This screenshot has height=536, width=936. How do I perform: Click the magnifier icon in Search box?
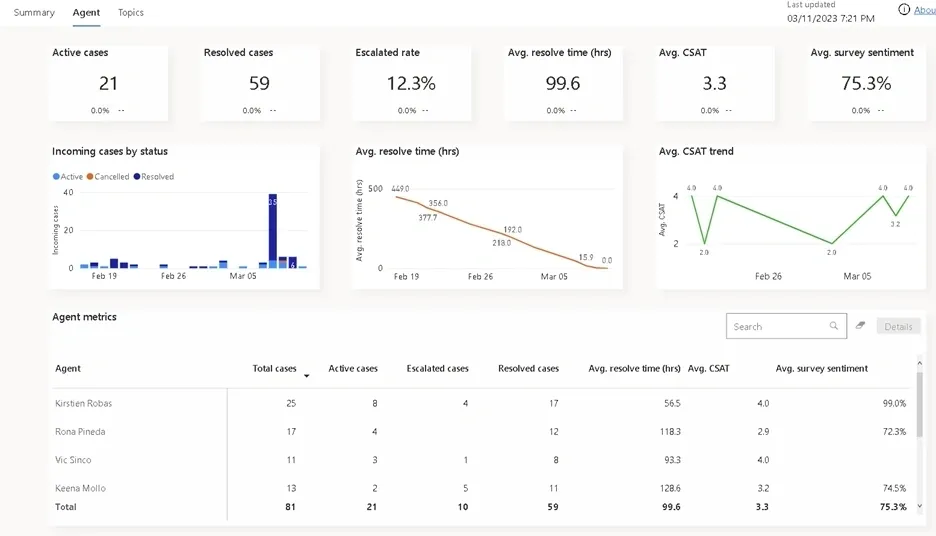point(834,326)
